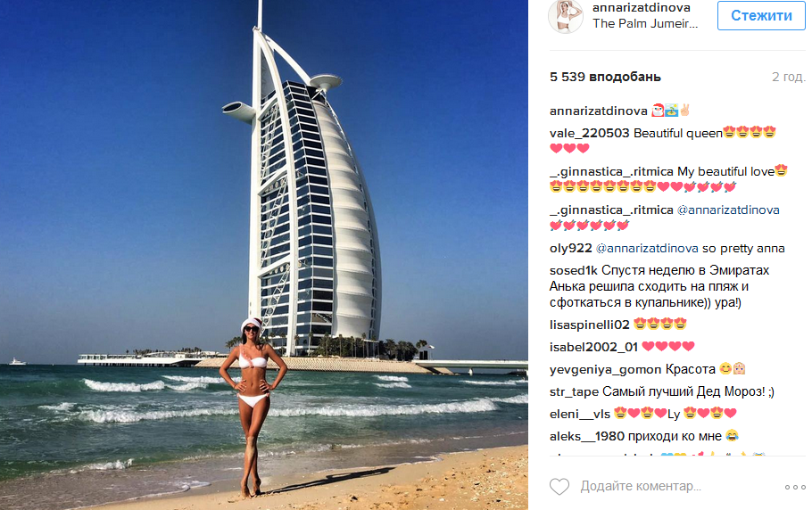The width and height of the screenshot is (812, 510).
Task: Open aleks__1980 commenter profile
Action: pyautogui.click(x=587, y=437)
